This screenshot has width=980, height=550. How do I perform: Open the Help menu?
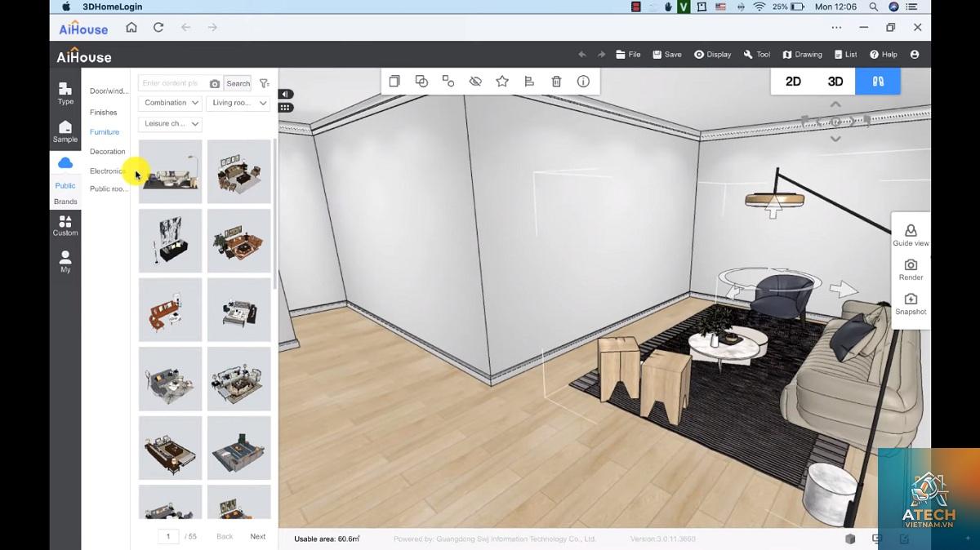pyautogui.click(x=884, y=55)
